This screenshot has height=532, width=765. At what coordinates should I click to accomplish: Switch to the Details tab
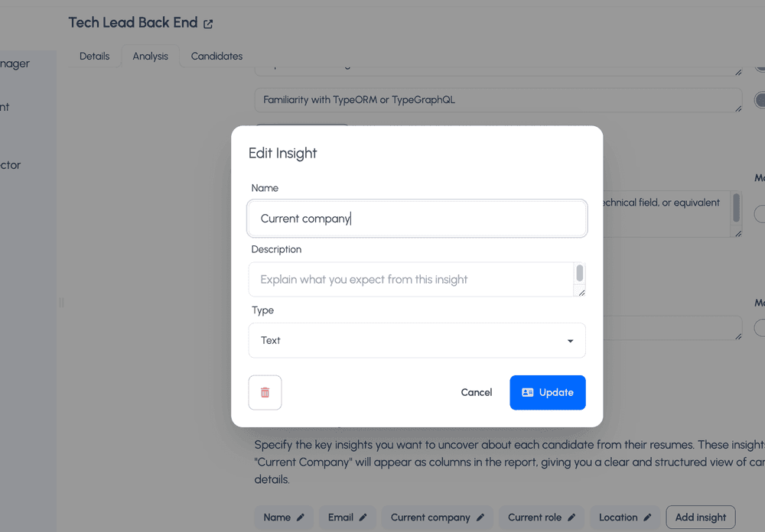click(95, 56)
